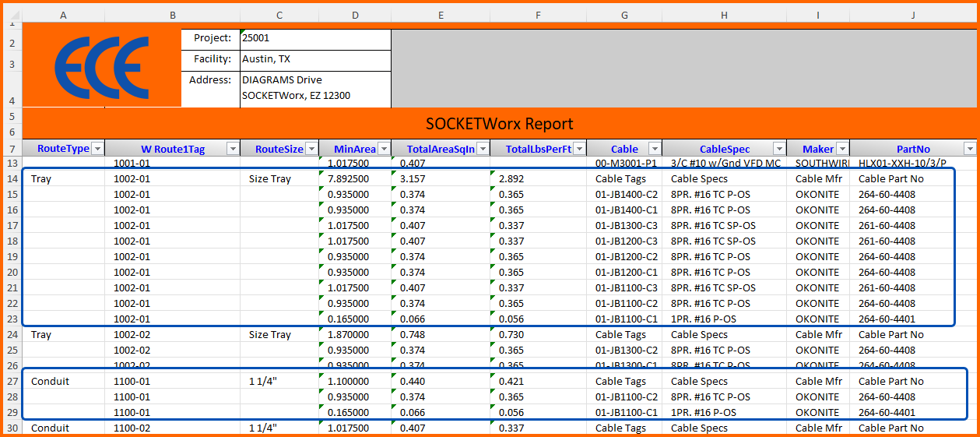Select column A header

tap(64, 15)
